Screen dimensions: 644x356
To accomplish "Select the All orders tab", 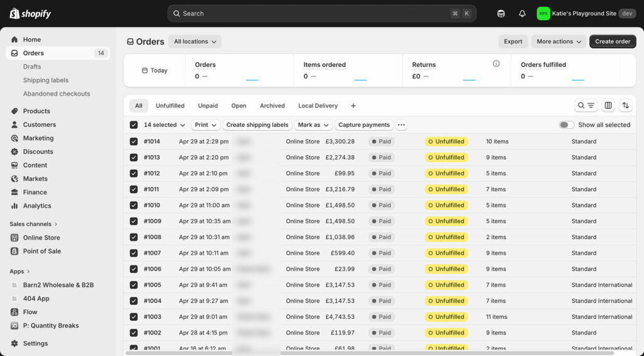I will 139,106.
